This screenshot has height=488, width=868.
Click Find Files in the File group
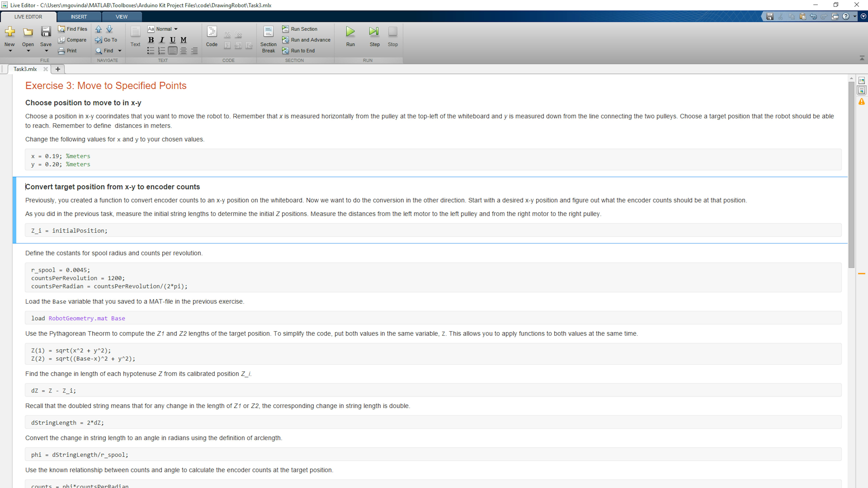point(73,29)
